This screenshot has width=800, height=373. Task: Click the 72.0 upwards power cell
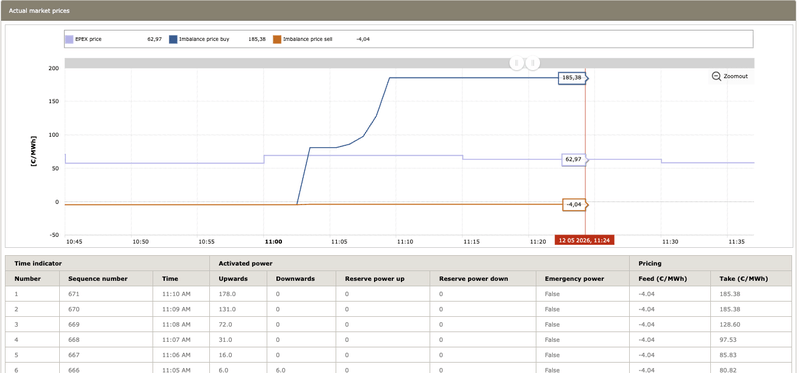238,325
